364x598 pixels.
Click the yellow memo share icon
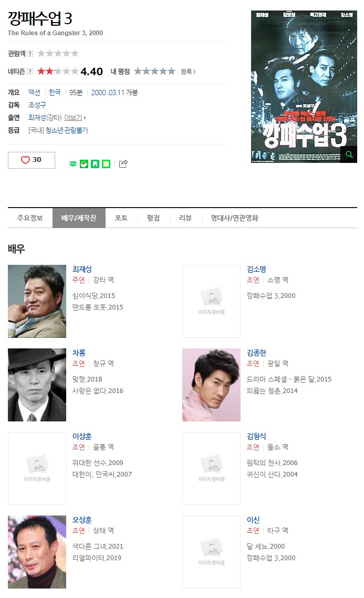click(106, 164)
